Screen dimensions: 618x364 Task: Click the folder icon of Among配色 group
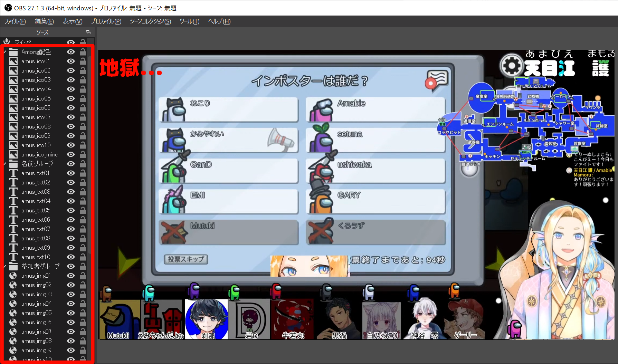(x=13, y=52)
